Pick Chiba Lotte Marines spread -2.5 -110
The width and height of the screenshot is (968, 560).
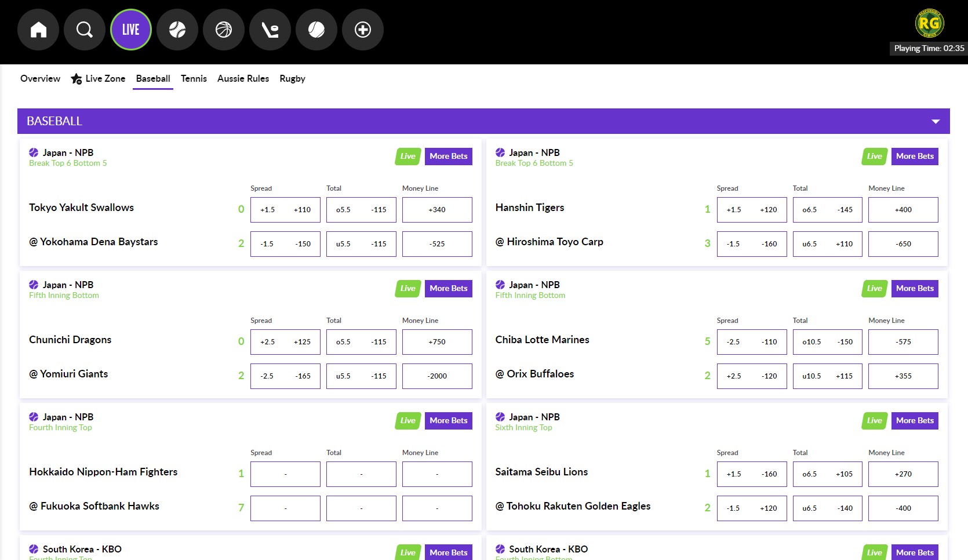point(752,342)
